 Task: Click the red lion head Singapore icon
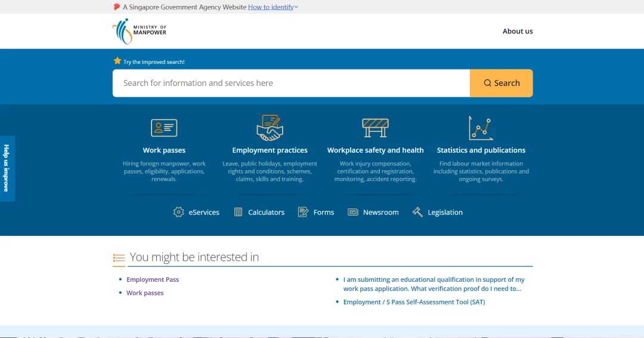click(117, 7)
